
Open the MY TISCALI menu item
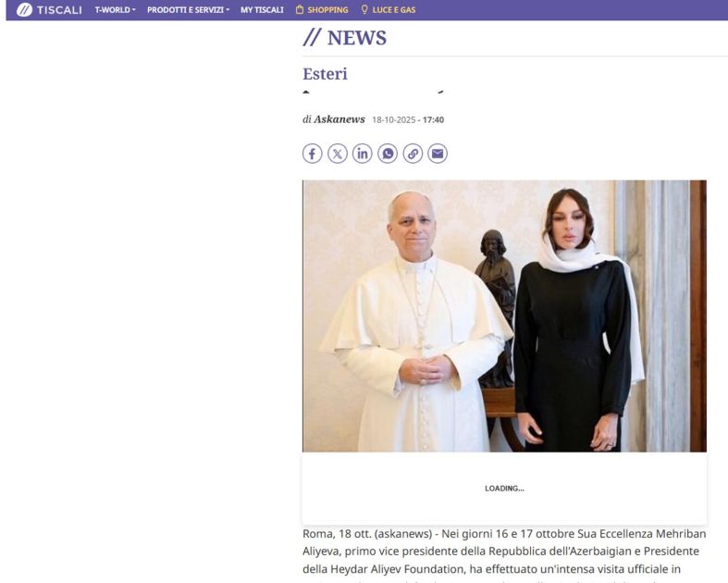262,10
